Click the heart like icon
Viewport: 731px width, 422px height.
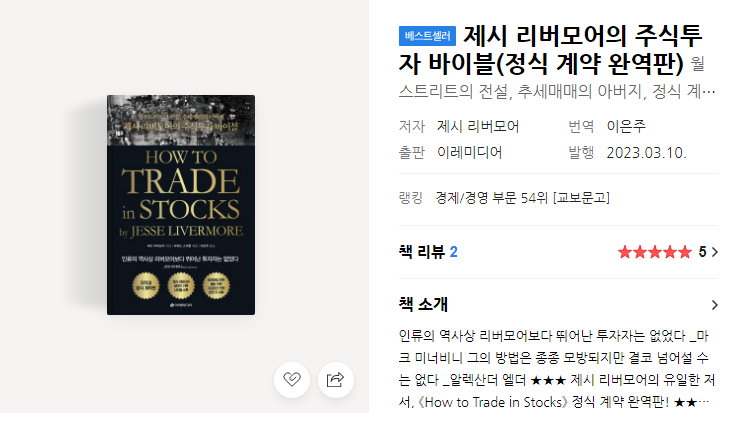click(292, 380)
